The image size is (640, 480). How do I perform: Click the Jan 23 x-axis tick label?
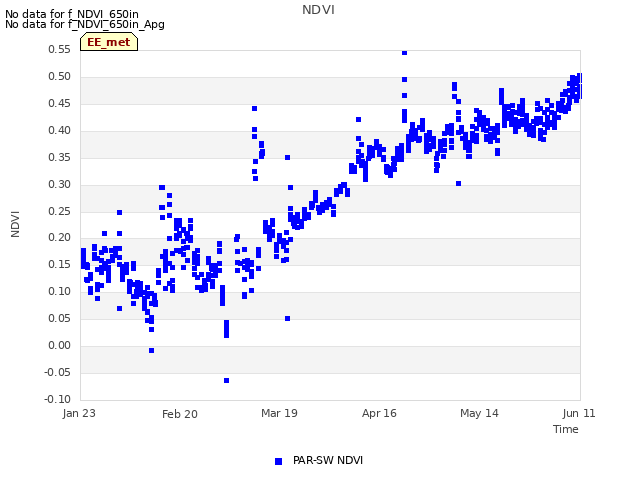point(79,413)
